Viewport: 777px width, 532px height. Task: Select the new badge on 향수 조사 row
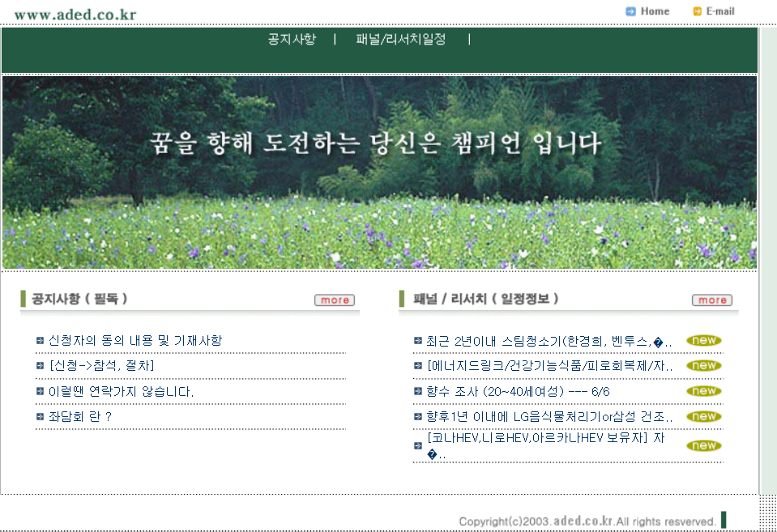703,390
